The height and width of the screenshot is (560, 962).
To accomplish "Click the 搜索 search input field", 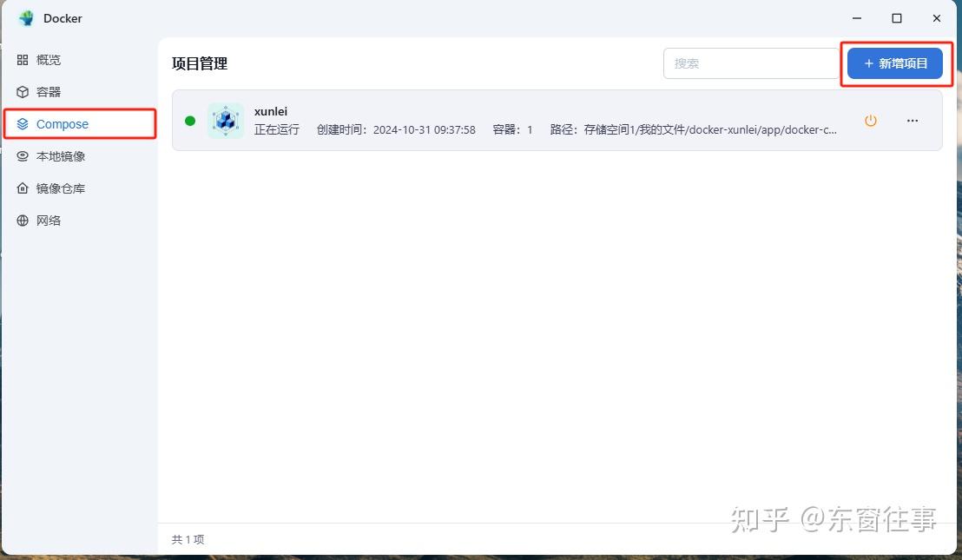I will pos(749,63).
